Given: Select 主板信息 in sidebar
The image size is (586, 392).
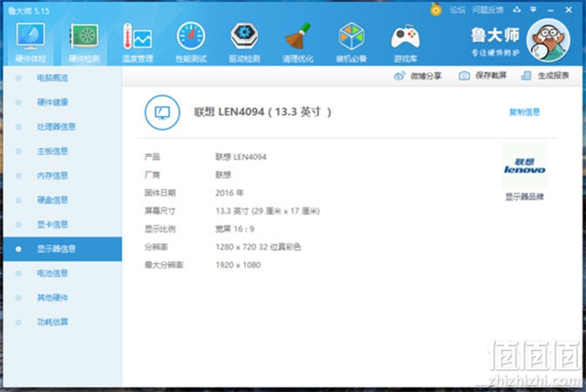Looking at the screenshot, I should pyautogui.click(x=63, y=152).
